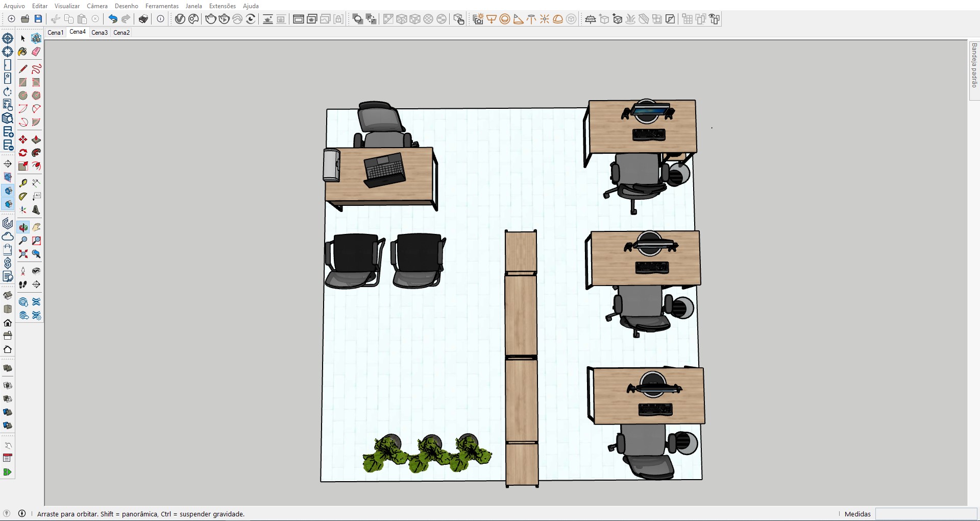Expand the Bandeja padrão side tray

[x=974, y=65]
